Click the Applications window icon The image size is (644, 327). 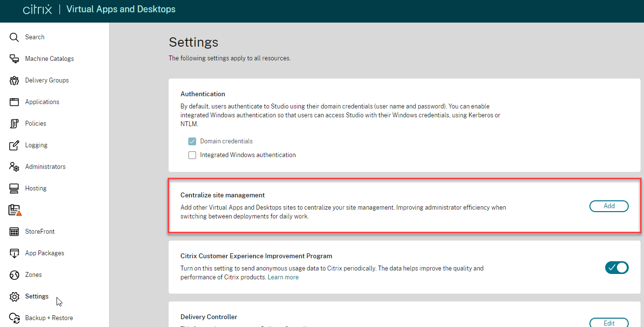click(x=14, y=102)
